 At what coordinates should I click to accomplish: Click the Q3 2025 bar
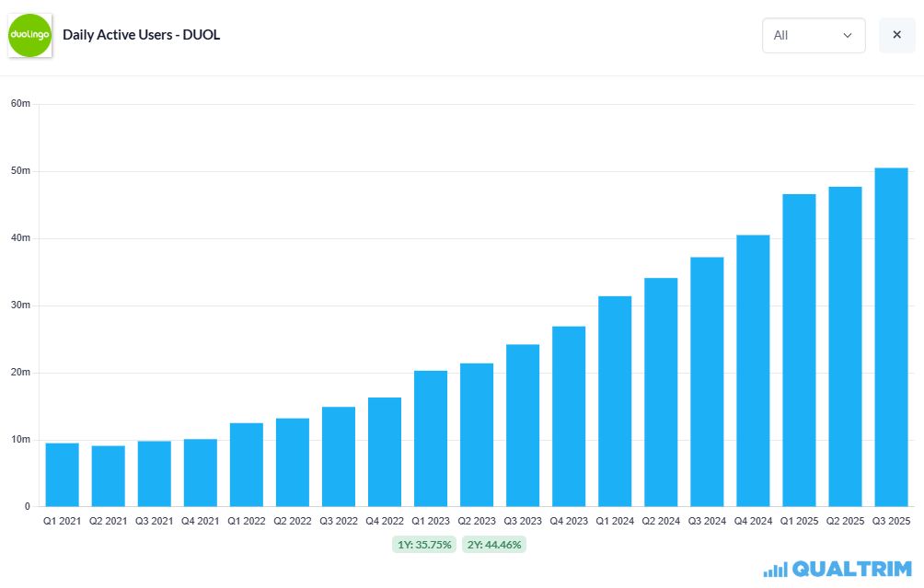point(891,337)
